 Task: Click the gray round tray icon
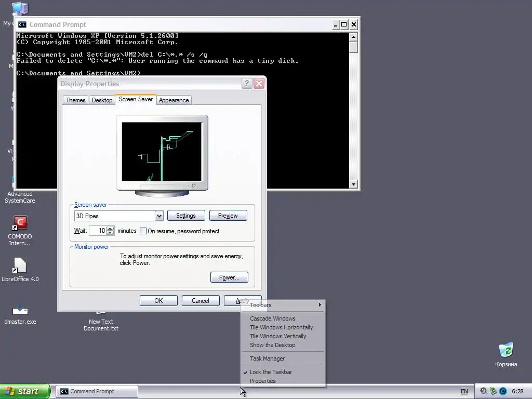click(483, 391)
